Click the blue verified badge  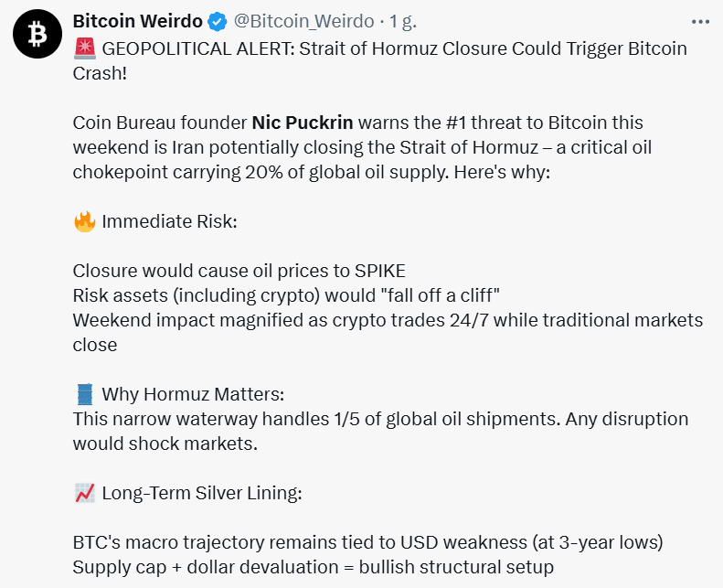coord(218,21)
